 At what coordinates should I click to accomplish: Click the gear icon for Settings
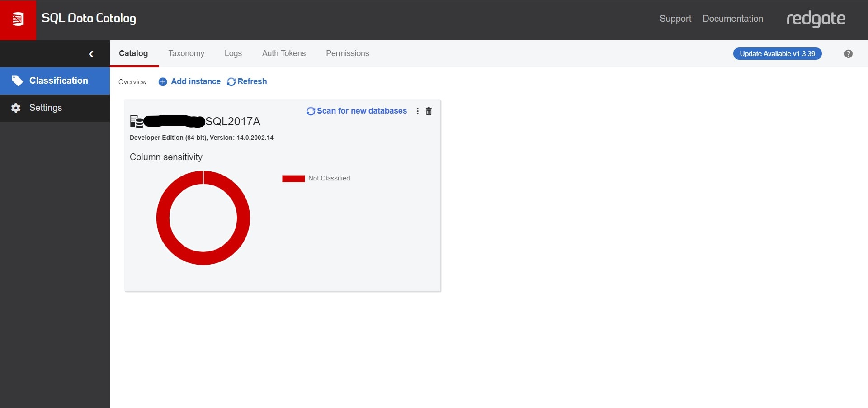point(16,108)
